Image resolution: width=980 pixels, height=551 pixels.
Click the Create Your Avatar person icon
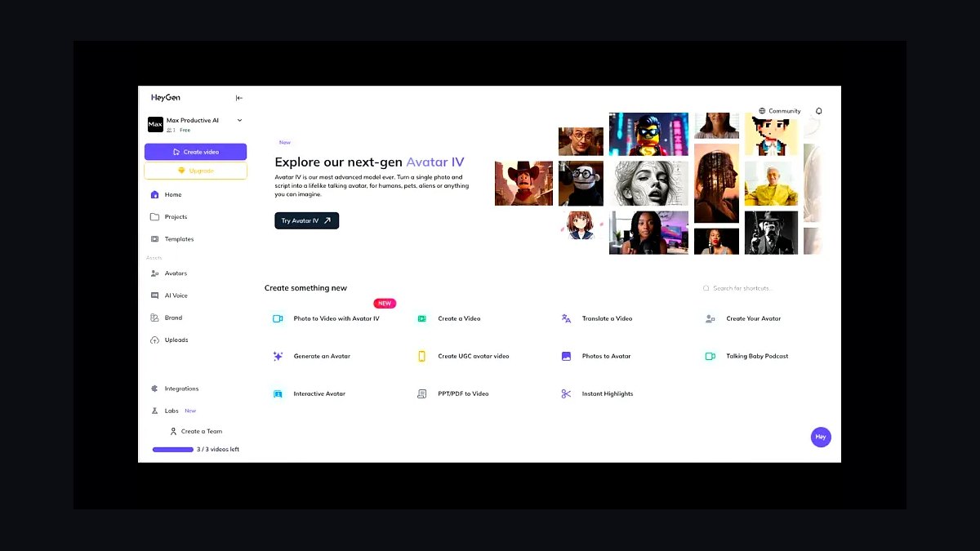pos(710,318)
